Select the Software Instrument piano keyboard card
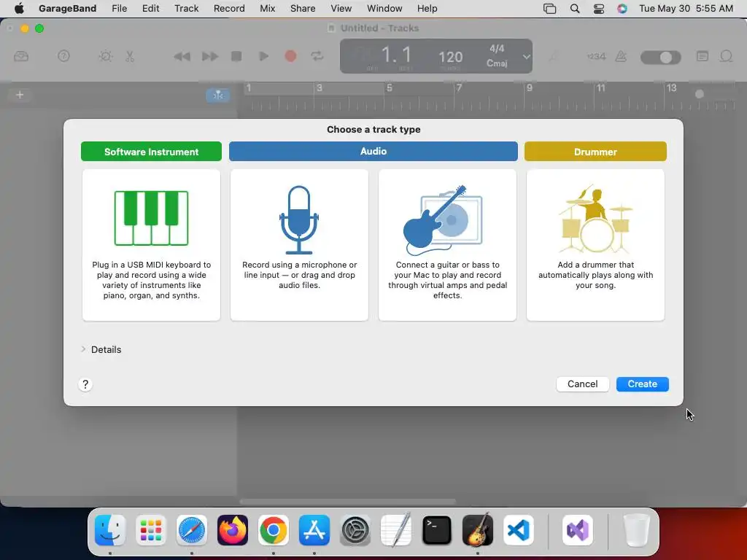747x560 pixels. [151, 245]
